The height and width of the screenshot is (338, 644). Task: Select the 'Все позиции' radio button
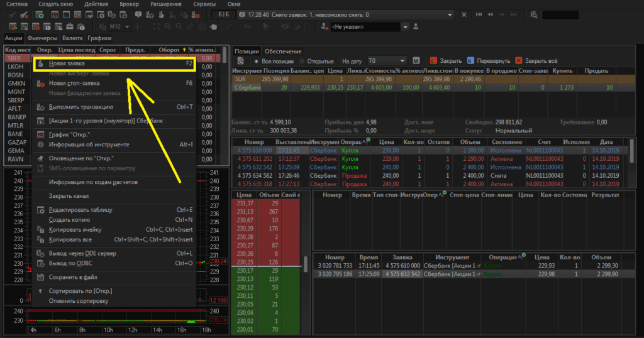pos(257,61)
